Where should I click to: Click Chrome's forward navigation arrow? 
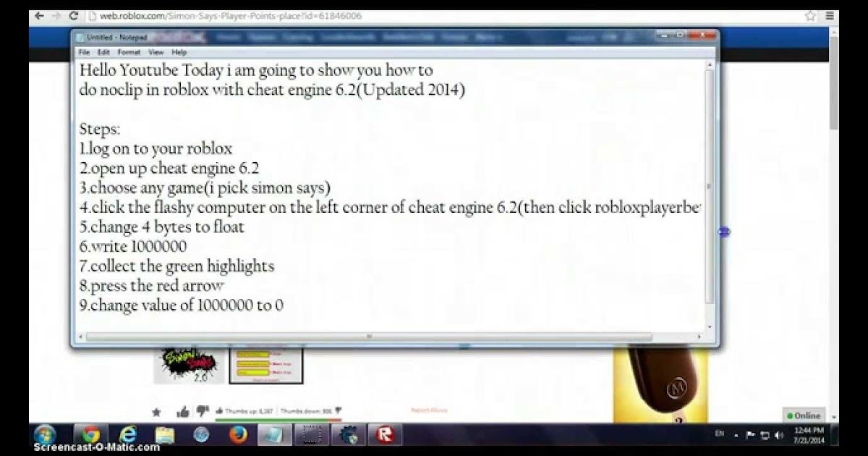56,15
